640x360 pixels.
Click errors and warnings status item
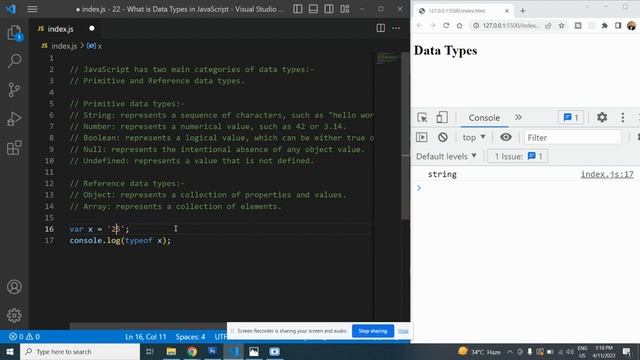click(x=24, y=337)
